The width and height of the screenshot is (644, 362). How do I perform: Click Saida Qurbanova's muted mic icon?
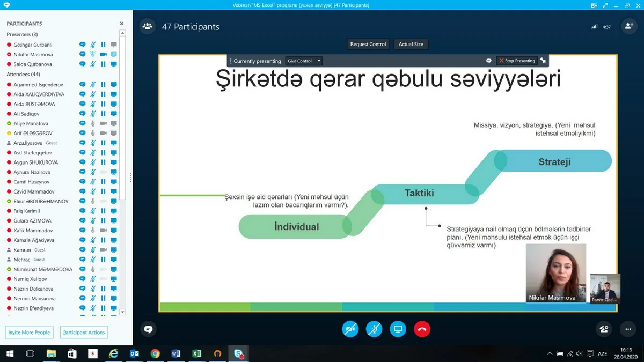93,64
